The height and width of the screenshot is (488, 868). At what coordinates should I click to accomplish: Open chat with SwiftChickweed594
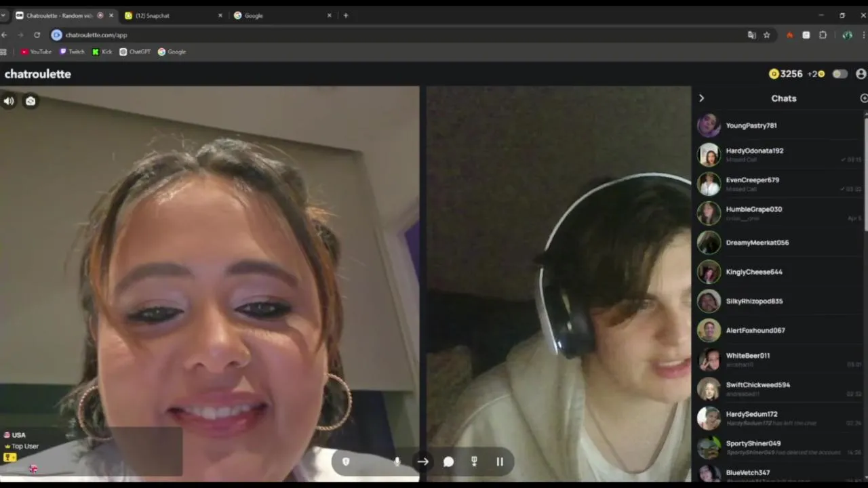point(778,388)
